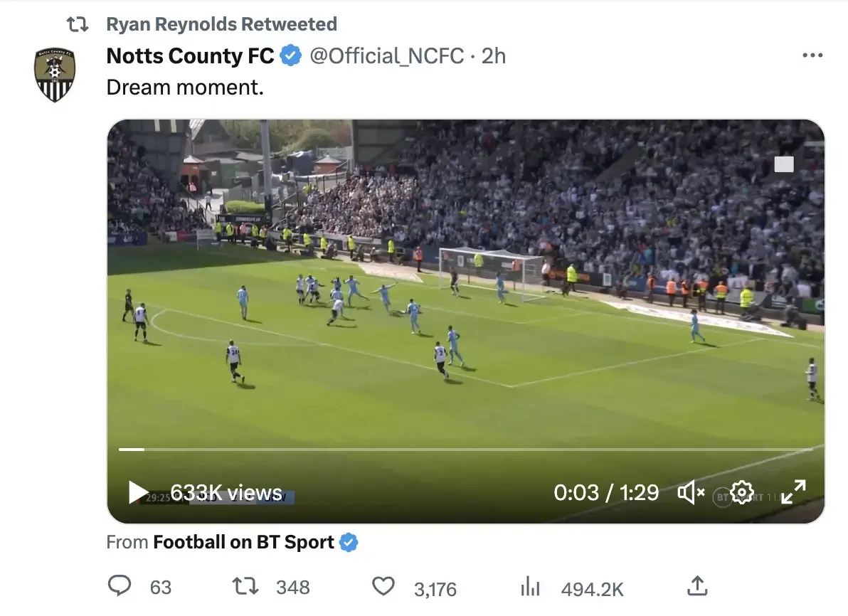Click the retweet arrows beside Ryan Reynolds Retweeted
This screenshot has height=616, width=848.
[x=77, y=23]
